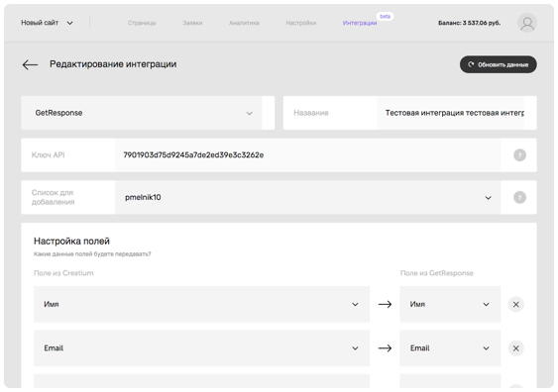Click the 'Какие данные полей будете передавать?' text
Viewport: 558px width, 392px height.
click(92, 254)
